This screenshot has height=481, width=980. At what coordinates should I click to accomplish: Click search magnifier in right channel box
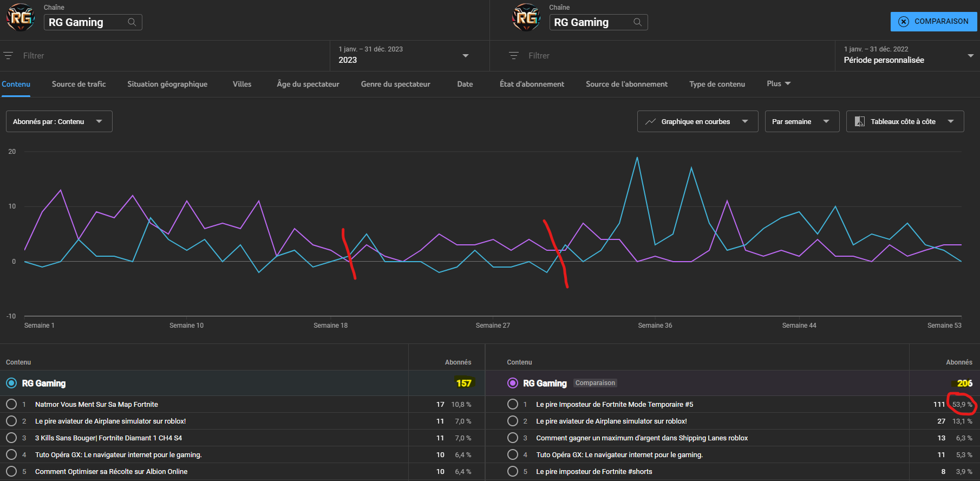coord(637,22)
